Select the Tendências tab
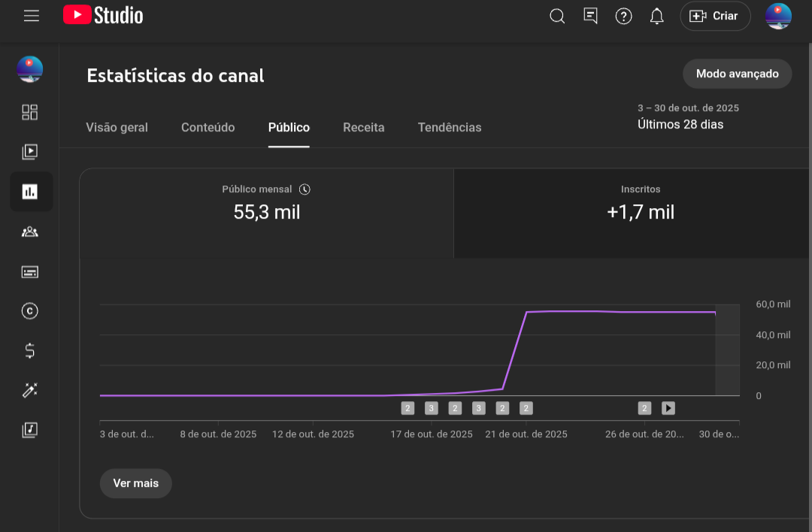This screenshot has height=532, width=812. click(450, 128)
